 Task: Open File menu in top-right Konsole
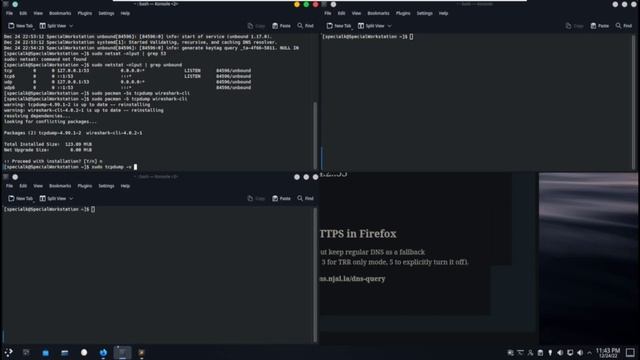point(328,13)
